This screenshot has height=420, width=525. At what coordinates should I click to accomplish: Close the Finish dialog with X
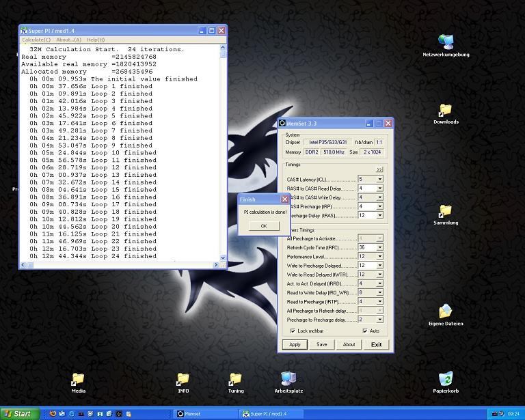284,199
